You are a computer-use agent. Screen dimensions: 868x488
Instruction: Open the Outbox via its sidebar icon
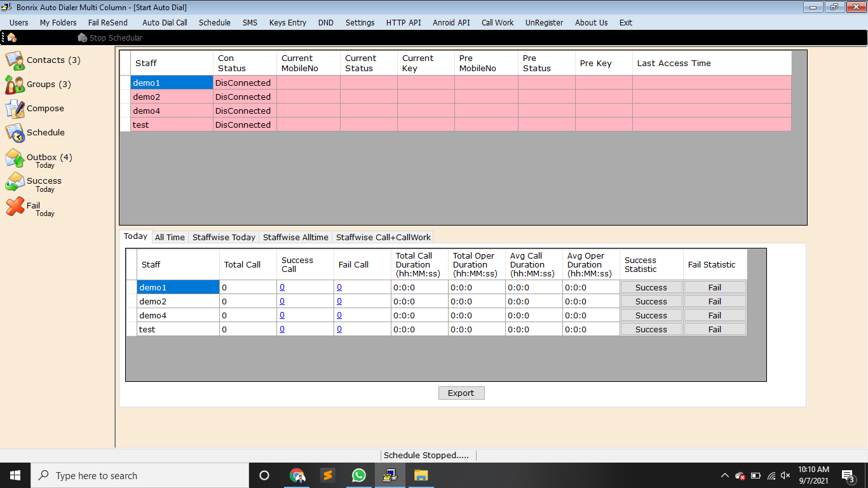point(15,158)
